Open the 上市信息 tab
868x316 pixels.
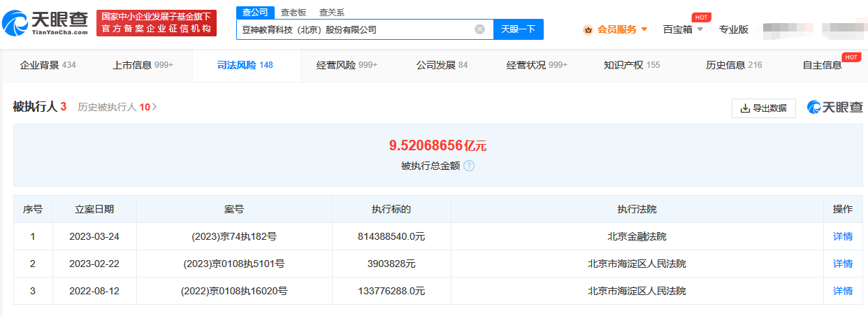click(143, 65)
